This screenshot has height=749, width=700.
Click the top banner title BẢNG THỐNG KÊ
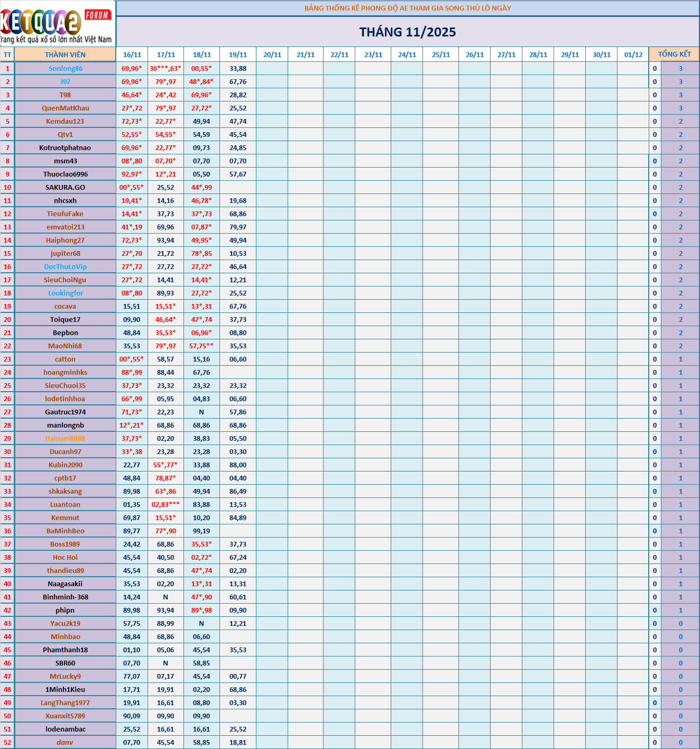coord(407,8)
